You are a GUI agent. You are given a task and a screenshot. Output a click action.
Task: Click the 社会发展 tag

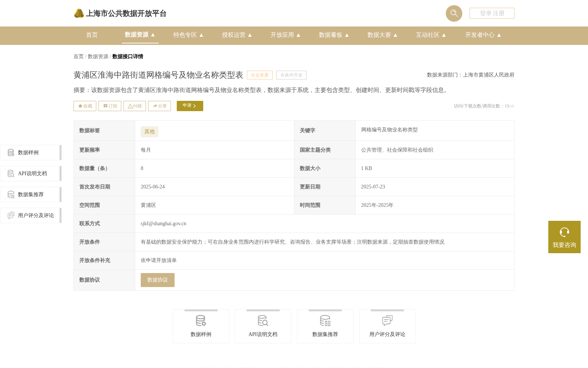(x=260, y=75)
